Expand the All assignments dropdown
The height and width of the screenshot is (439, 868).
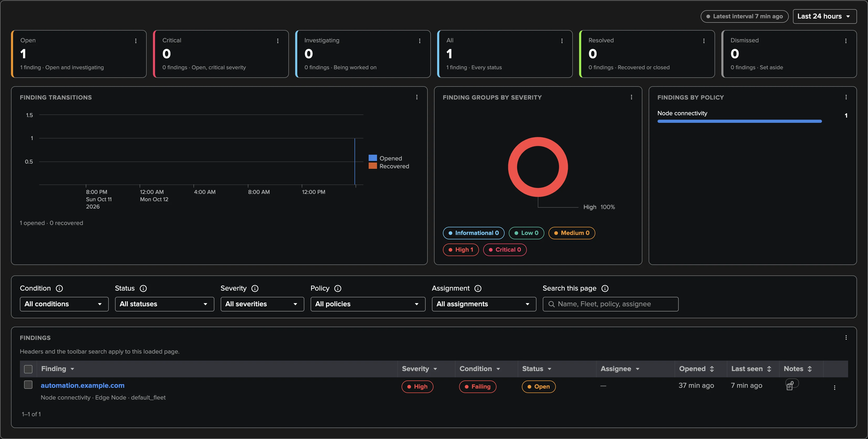[484, 304]
